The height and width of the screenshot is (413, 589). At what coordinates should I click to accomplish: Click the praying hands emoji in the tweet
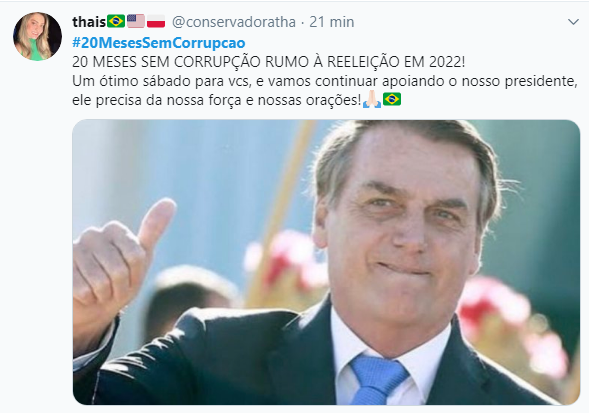coord(372,99)
